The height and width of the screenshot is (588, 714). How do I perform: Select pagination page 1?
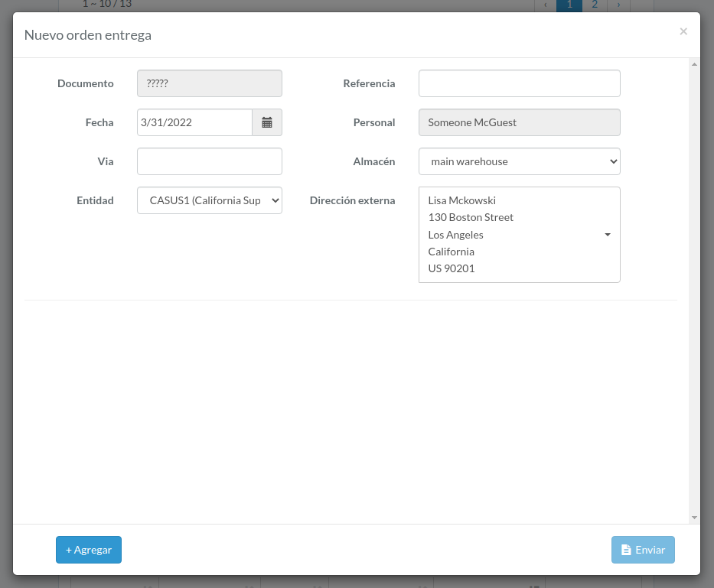(x=569, y=5)
